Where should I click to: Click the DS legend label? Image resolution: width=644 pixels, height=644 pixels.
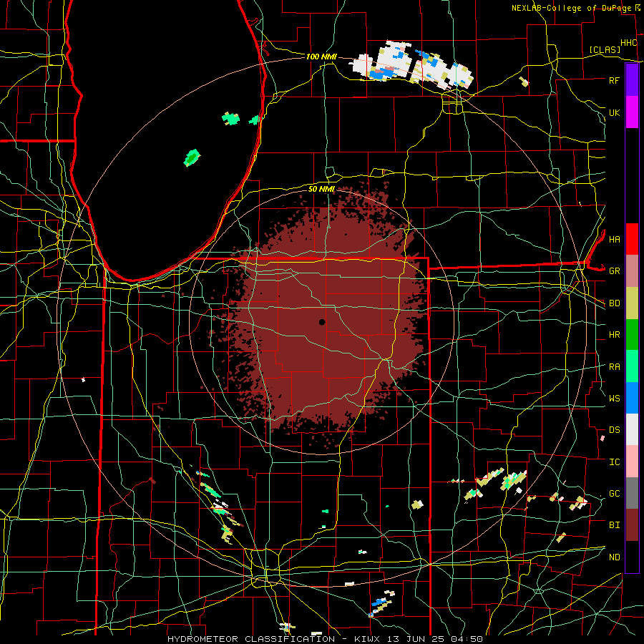click(x=614, y=430)
